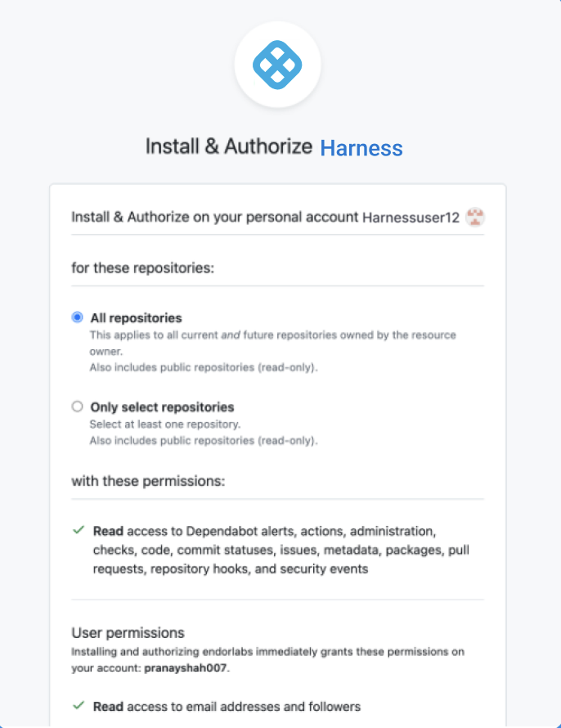
Task: Open the Harness link in the title
Action: coord(361,148)
